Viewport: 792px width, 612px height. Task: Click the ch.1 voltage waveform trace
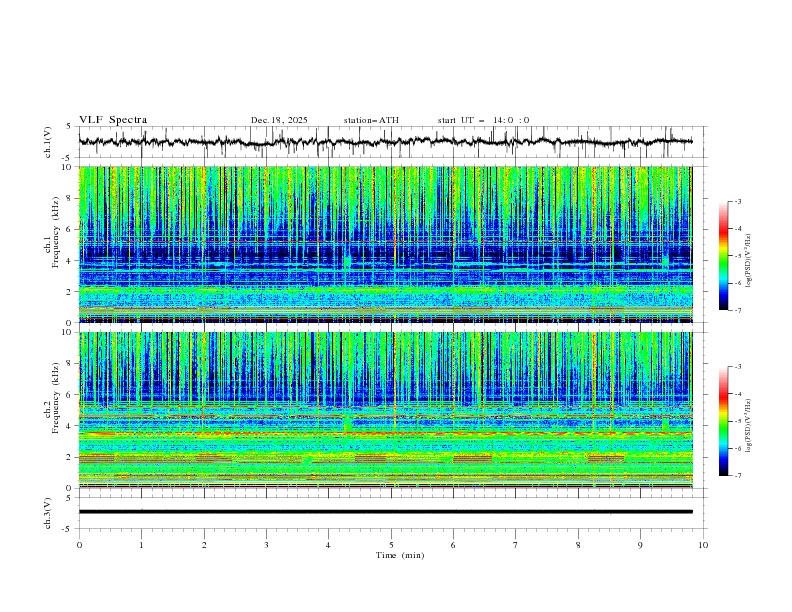point(385,142)
